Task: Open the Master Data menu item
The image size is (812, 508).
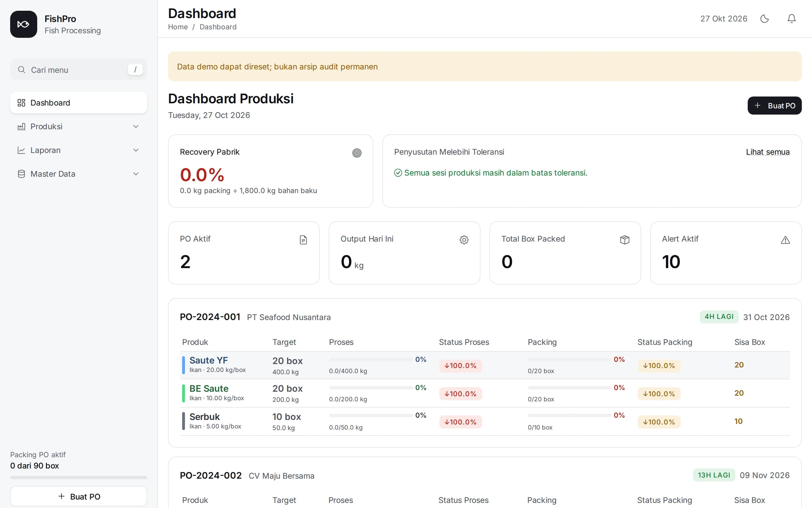Action: [x=78, y=174]
